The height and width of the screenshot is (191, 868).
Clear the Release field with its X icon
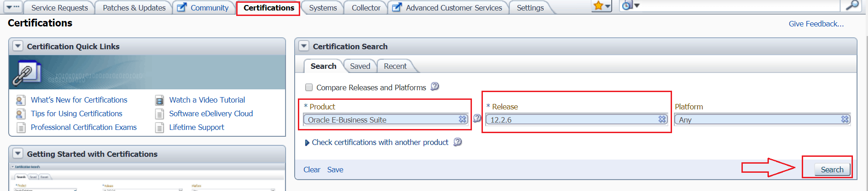pos(662,119)
